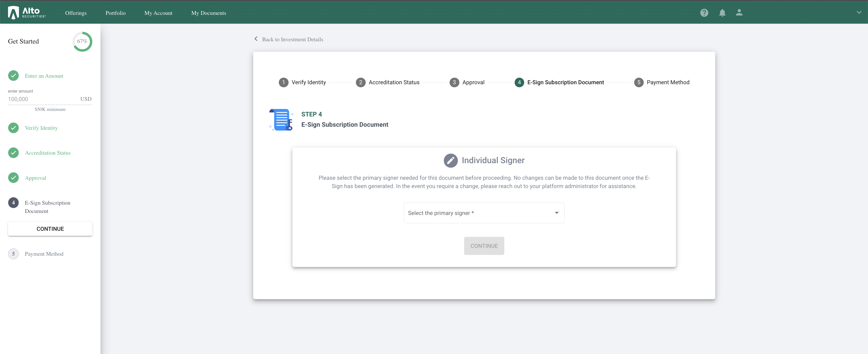Open the Verify Identity sidebar link

pyautogui.click(x=41, y=128)
